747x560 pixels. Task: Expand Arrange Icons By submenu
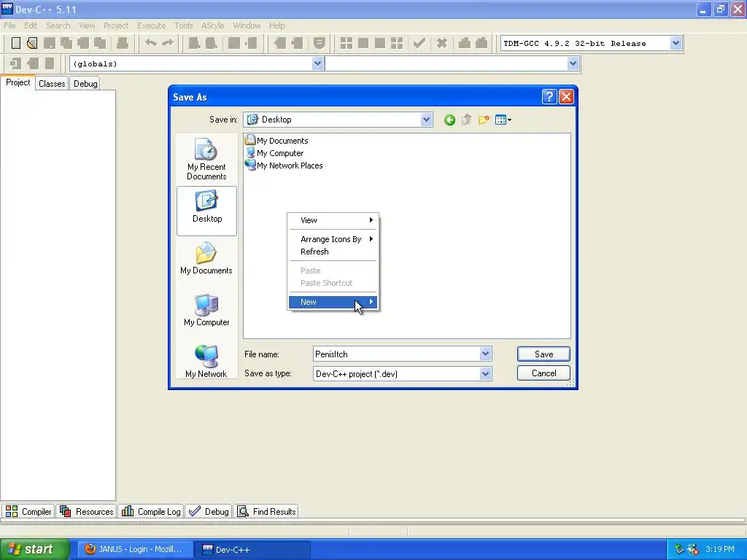pos(333,239)
